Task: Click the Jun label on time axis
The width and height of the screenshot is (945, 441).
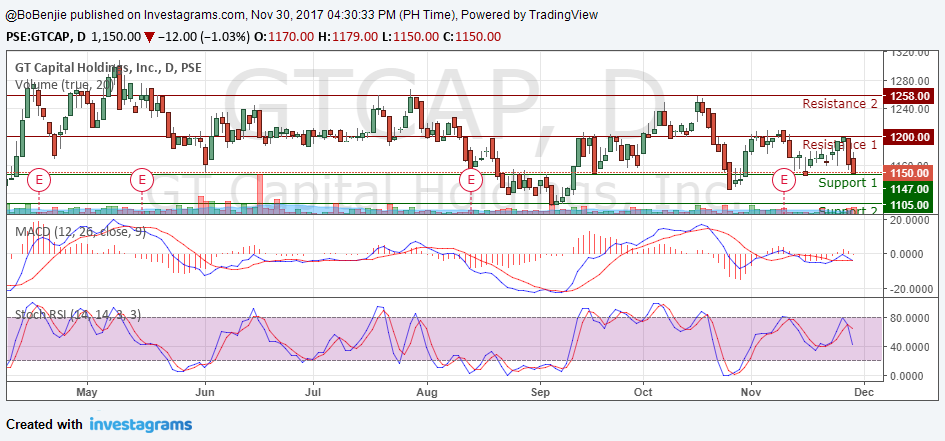Action: (x=206, y=391)
